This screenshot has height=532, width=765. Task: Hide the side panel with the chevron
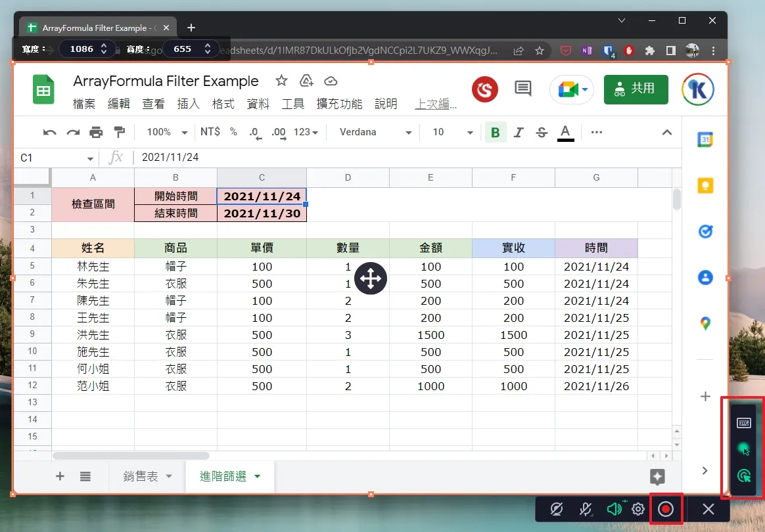[705, 470]
